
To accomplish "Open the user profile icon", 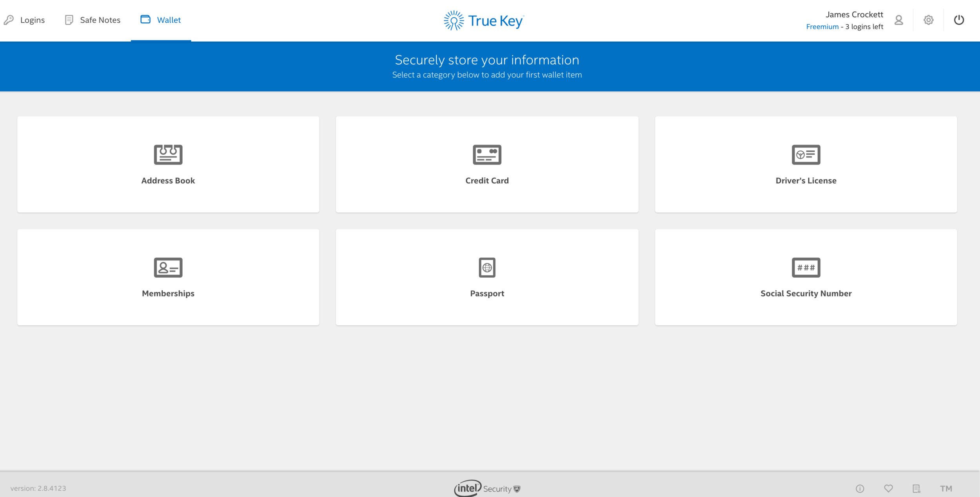I will click(898, 20).
